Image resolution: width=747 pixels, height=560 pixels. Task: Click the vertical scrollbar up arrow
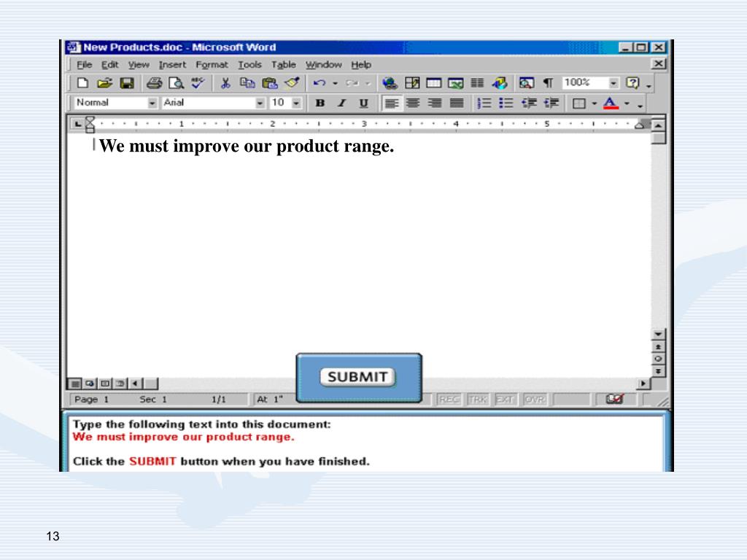coord(659,125)
